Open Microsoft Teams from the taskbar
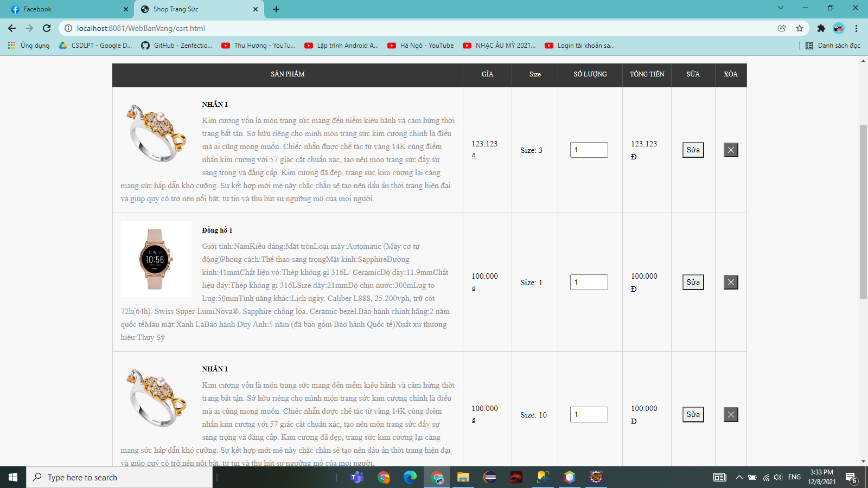 356,478
